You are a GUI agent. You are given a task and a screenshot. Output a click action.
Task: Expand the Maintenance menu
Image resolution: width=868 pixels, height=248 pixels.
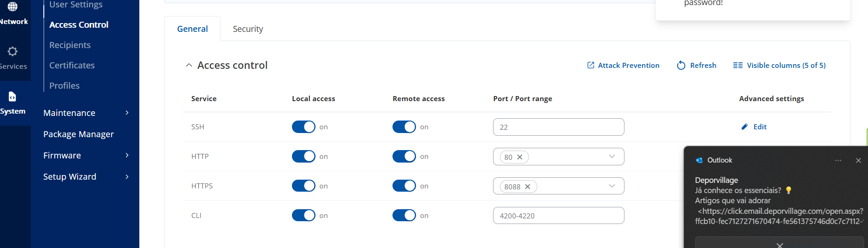click(x=86, y=113)
